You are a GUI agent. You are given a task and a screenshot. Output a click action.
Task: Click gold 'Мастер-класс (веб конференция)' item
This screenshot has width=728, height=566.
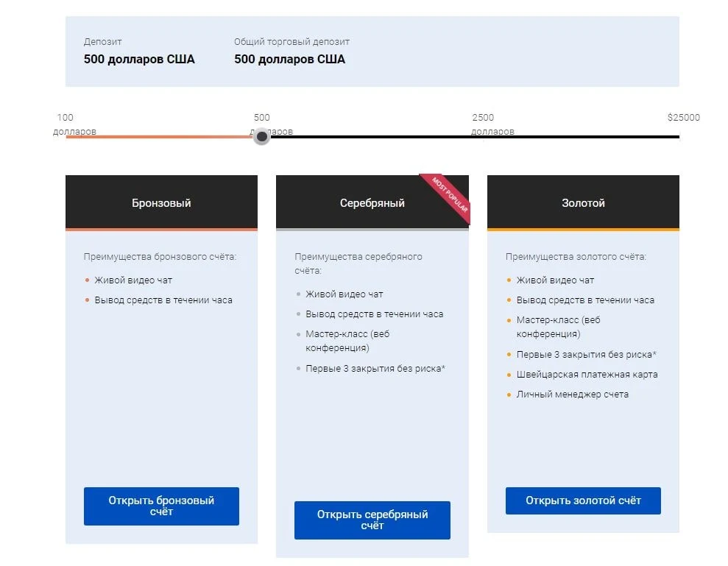[x=558, y=327]
